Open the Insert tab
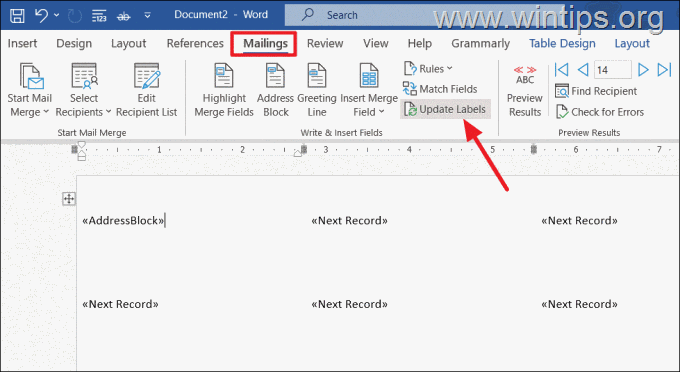The height and width of the screenshot is (372, 680). click(x=22, y=43)
